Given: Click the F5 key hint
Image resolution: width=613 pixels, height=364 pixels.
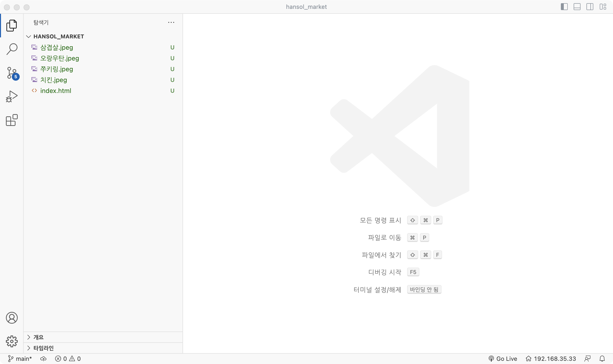Looking at the screenshot, I should coord(413,272).
